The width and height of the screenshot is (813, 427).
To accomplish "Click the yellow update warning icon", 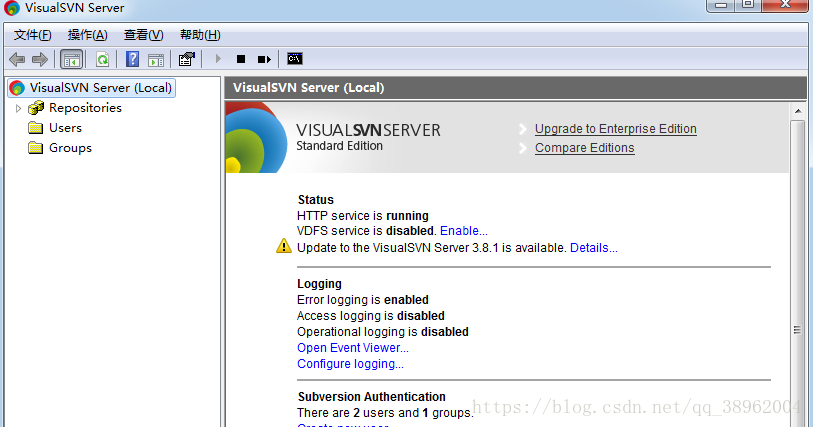I will tap(284, 246).
